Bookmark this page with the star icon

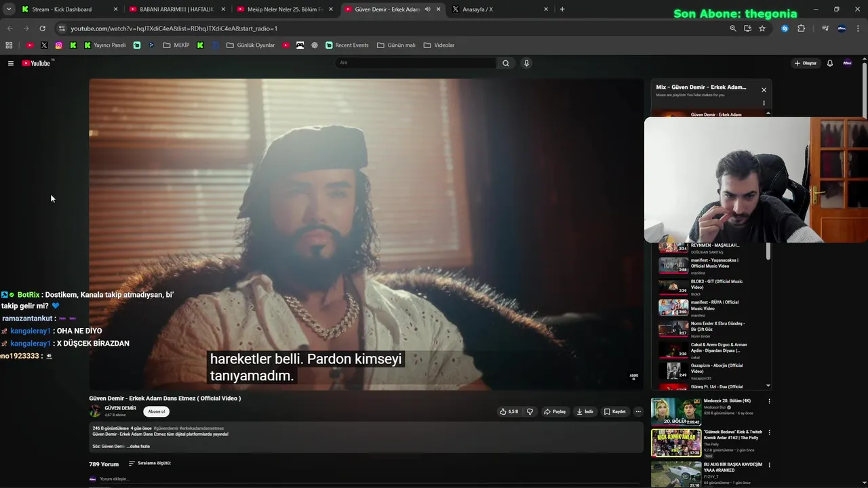tap(762, 28)
